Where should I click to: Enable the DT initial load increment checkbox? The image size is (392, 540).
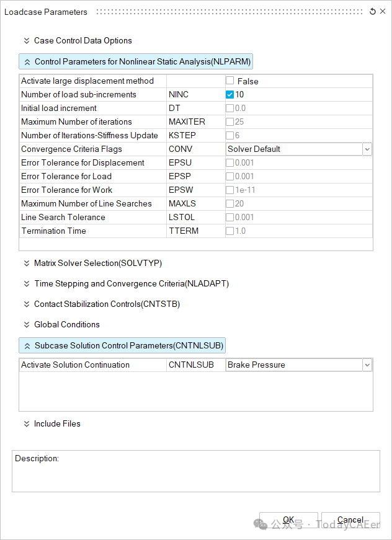(230, 108)
